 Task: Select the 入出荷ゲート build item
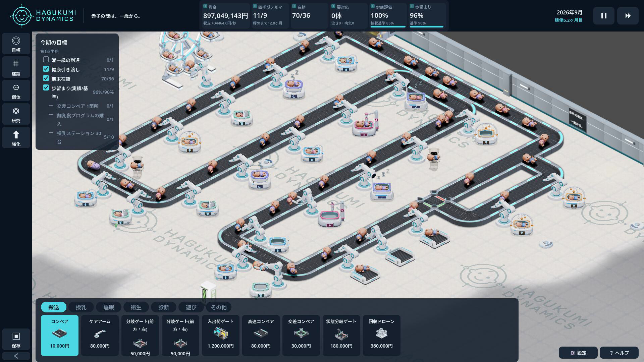tap(221, 335)
